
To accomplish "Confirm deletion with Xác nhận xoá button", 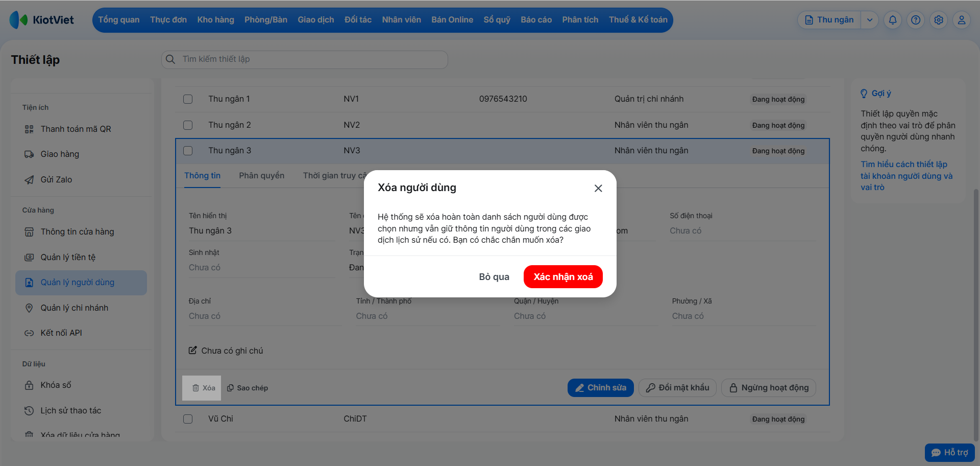I will pos(563,276).
